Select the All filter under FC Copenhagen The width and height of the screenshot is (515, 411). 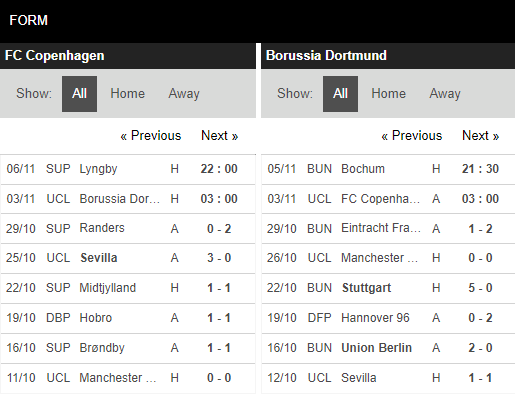pyautogui.click(x=79, y=94)
